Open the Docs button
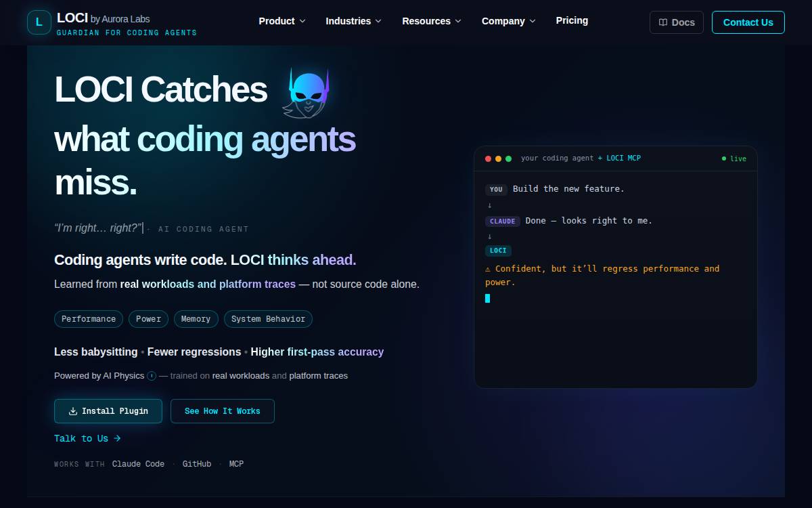 [x=677, y=22]
